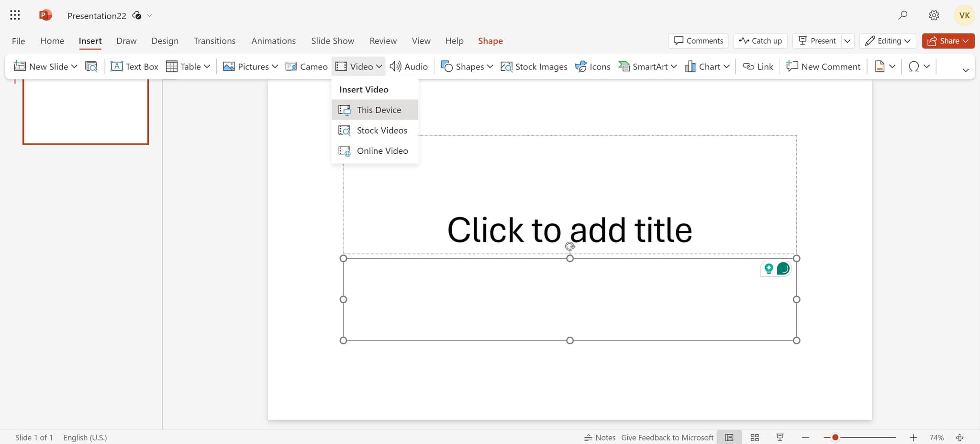980x444 pixels.
Task: Open the Editing mode dropdown
Action: click(888, 41)
